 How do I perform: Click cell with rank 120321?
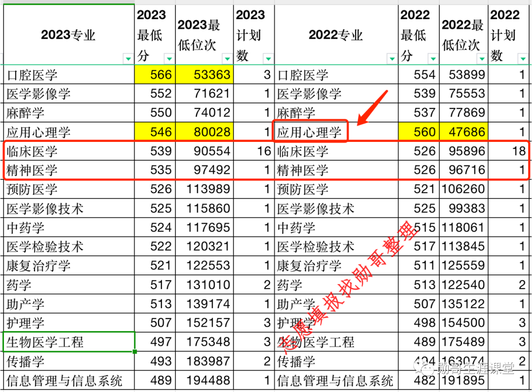click(x=204, y=246)
